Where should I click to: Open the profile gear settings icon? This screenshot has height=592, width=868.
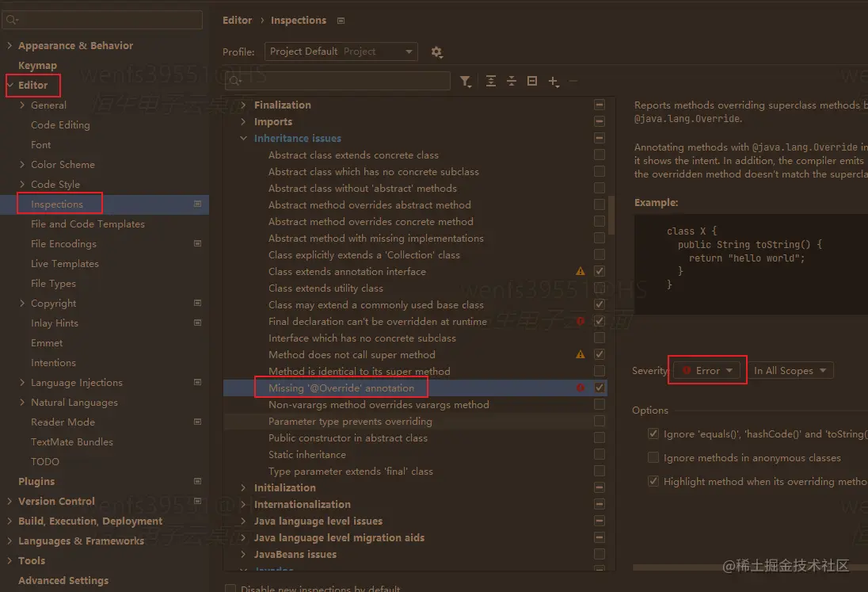tap(436, 52)
